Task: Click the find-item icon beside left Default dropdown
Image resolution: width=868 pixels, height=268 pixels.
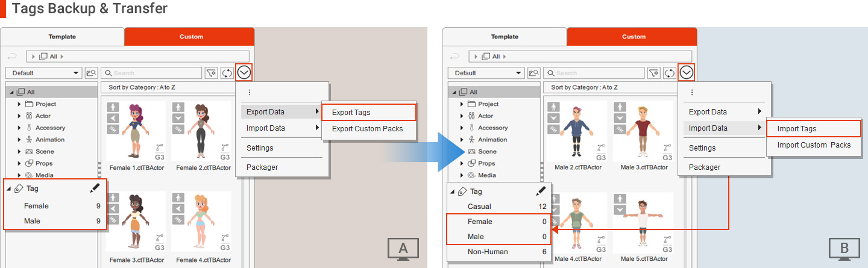Action: [x=91, y=73]
